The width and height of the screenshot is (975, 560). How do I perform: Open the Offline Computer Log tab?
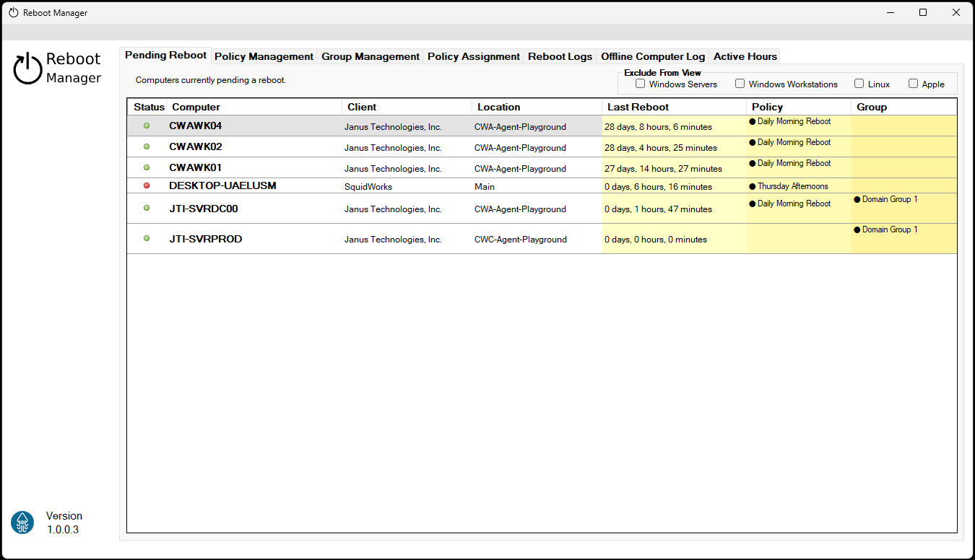tap(653, 56)
